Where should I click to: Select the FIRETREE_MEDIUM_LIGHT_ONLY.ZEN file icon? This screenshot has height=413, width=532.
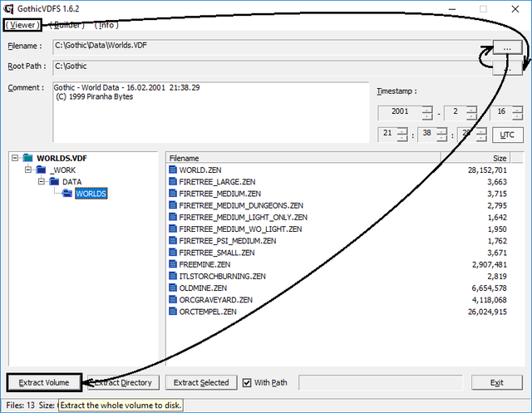point(173,217)
